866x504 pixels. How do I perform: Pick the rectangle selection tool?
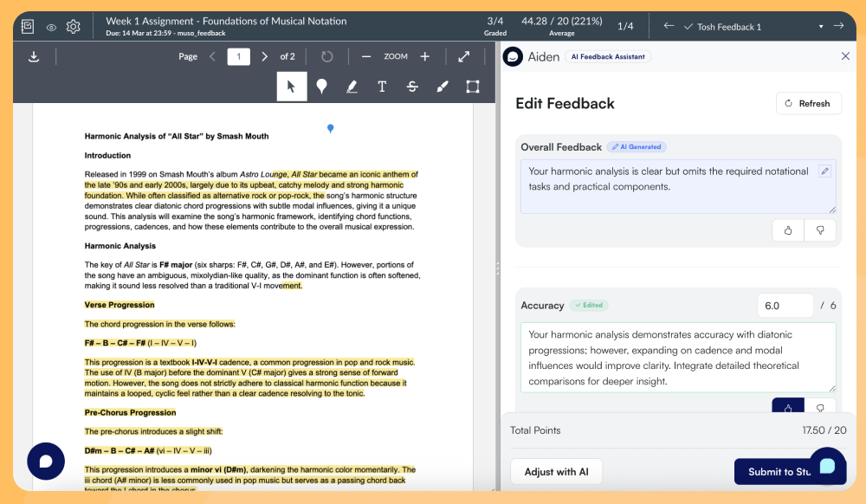[473, 87]
